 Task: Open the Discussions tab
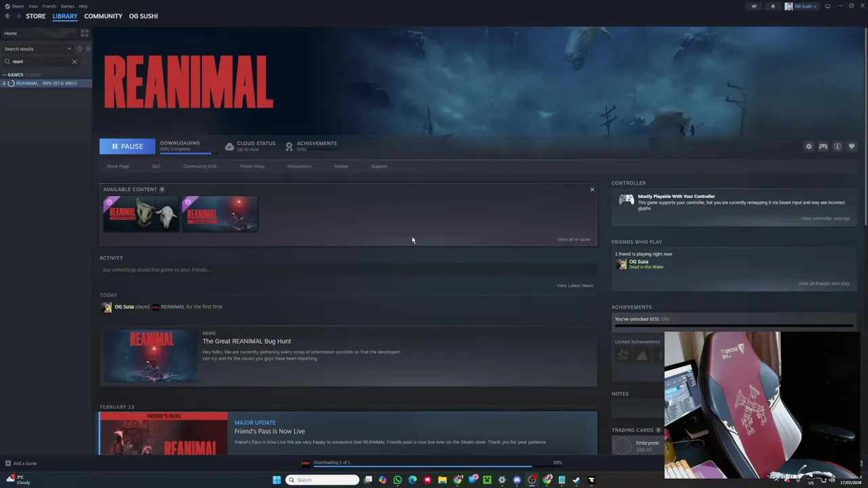299,166
